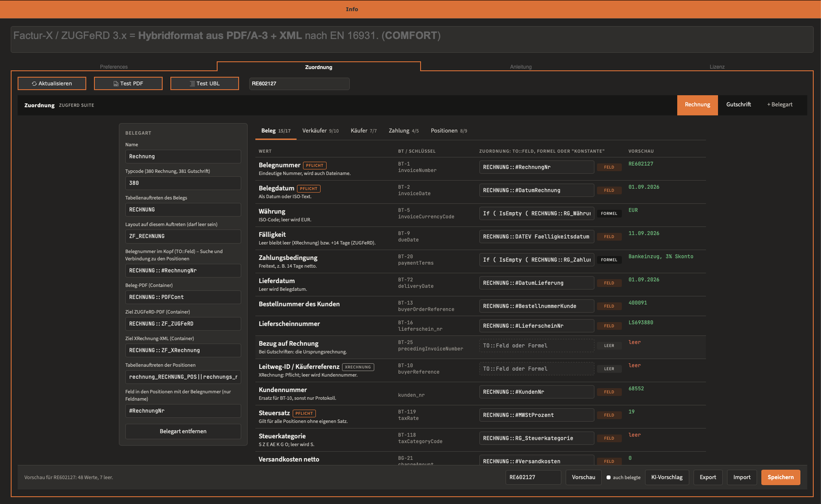Edit the Zahlungsbedingung formula field
The image size is (821, 504).
(536, 259)
